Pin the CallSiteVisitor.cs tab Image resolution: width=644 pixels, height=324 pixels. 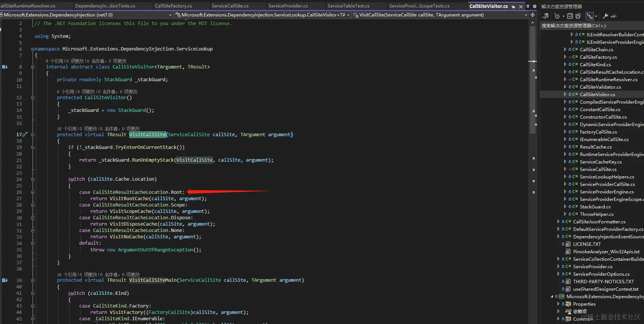513,6
